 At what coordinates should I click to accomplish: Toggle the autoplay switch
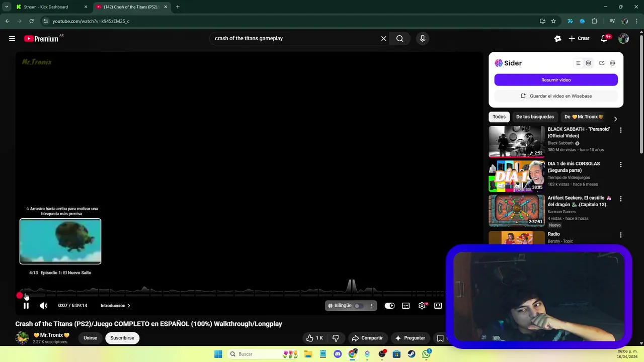(390, 306)
